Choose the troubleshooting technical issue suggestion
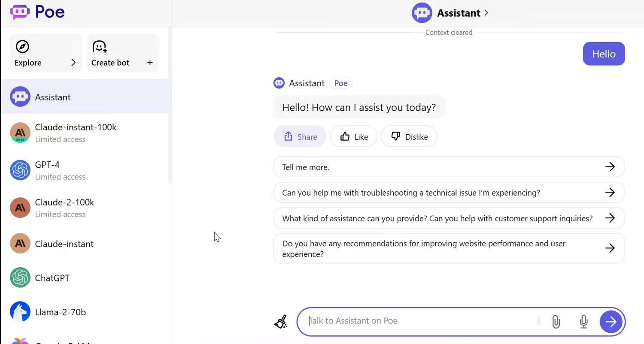 click(x=449, y=193)
